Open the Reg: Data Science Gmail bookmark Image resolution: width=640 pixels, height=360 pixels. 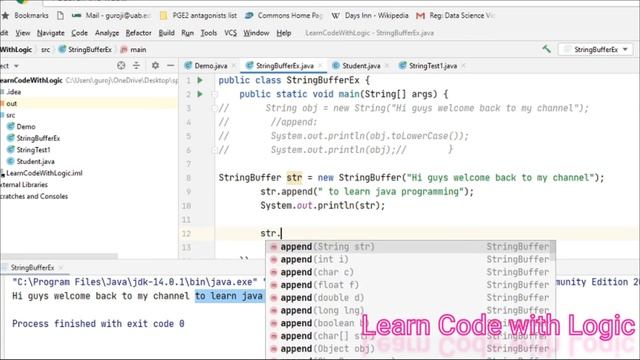pos(455,16)
